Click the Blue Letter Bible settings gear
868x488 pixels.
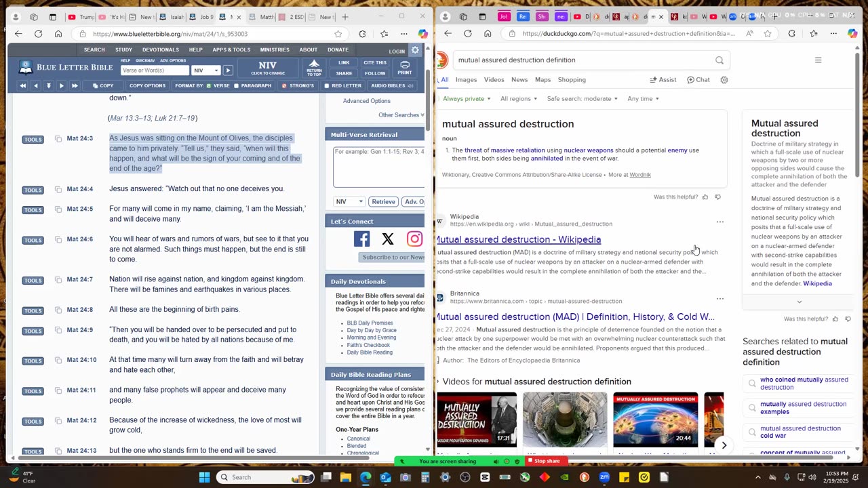[415, 50]
